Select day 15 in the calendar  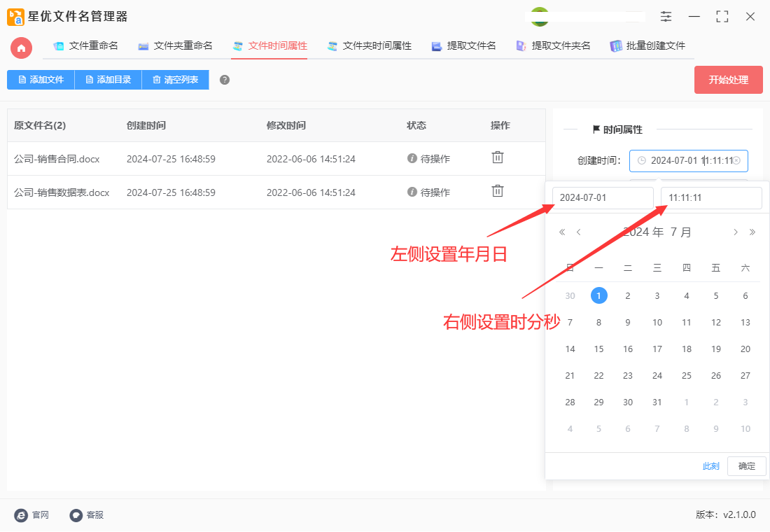[x=598, y=349]
